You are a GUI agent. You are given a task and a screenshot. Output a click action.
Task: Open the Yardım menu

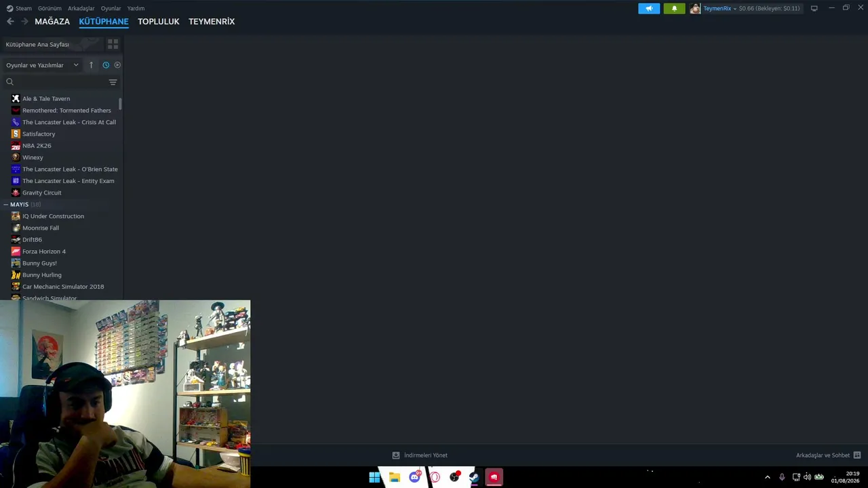pos(136,8)
